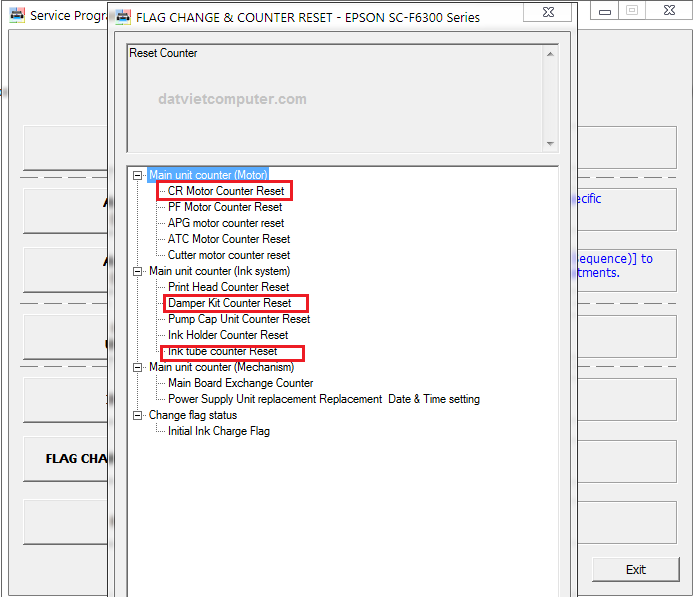Pick Cutter motor counter reset
693x597 pixels.
[x=229, y=255]
